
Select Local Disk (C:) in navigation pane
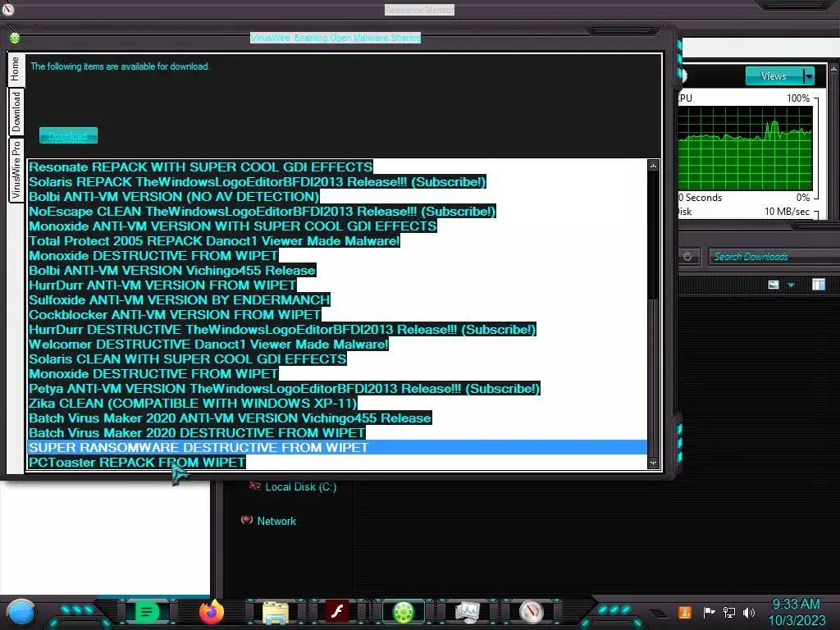tap(300, 487)
